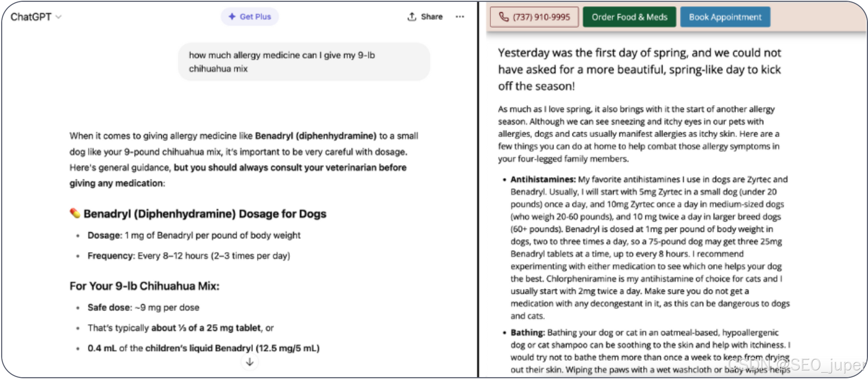Click the user message about allergy medicine

coord(304,62)
